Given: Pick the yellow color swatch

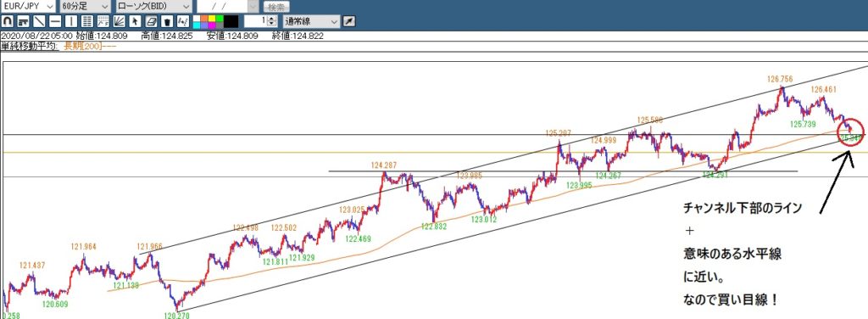Looking at the screenshot, I should click(211, 19).
